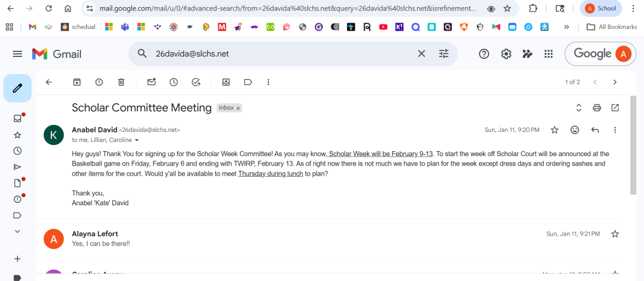Reply to Anabel David's message

click(595, 130)
